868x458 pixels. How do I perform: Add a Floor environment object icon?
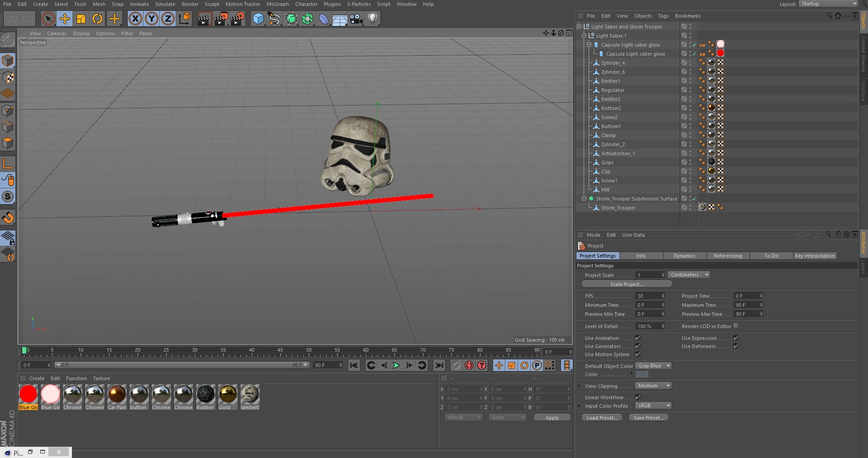[x=340, y=19]
